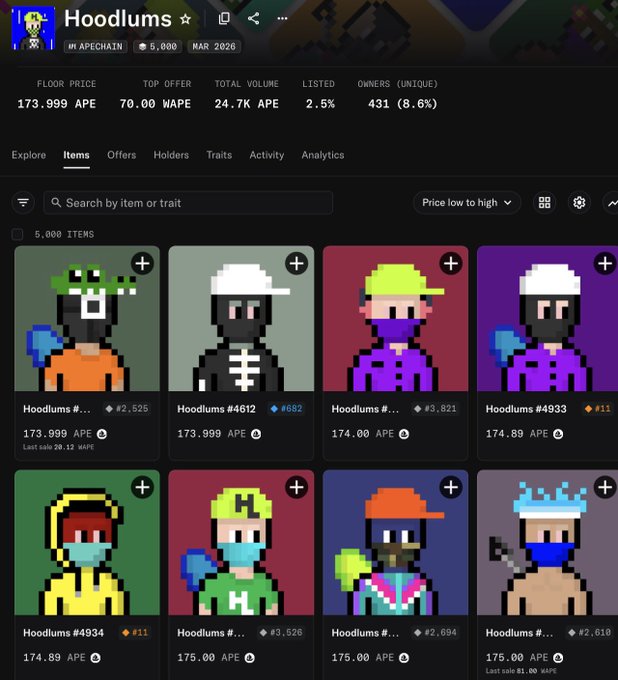This screenshot has width=618, height=680.
Task: Open the display settings gear icon
Action: tap(579, 203)
